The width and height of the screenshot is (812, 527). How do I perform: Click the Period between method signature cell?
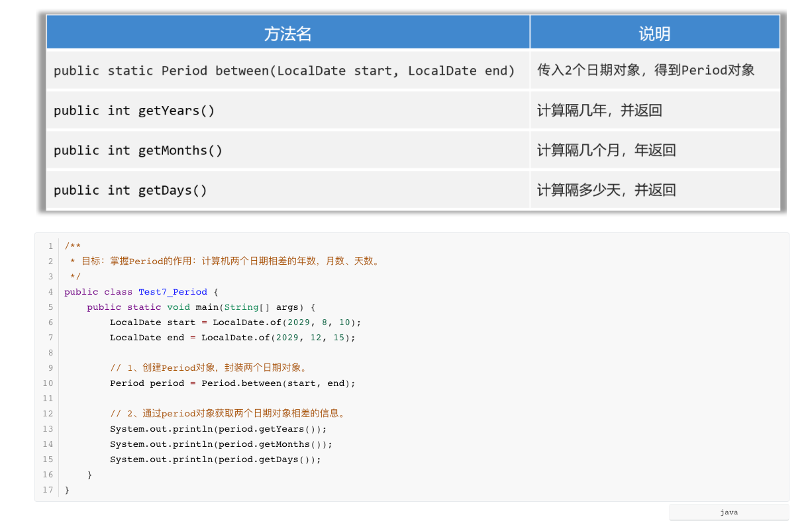[284, 71]
